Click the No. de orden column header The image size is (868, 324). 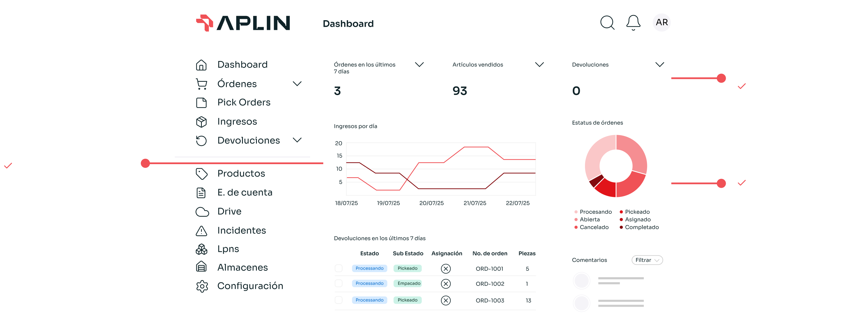pos(490,253)
